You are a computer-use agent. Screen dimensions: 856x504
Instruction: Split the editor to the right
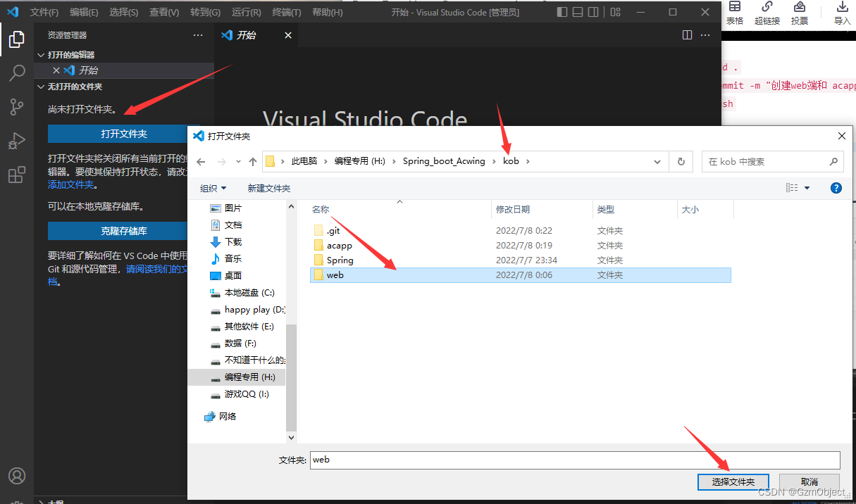(x=688, y=35)
